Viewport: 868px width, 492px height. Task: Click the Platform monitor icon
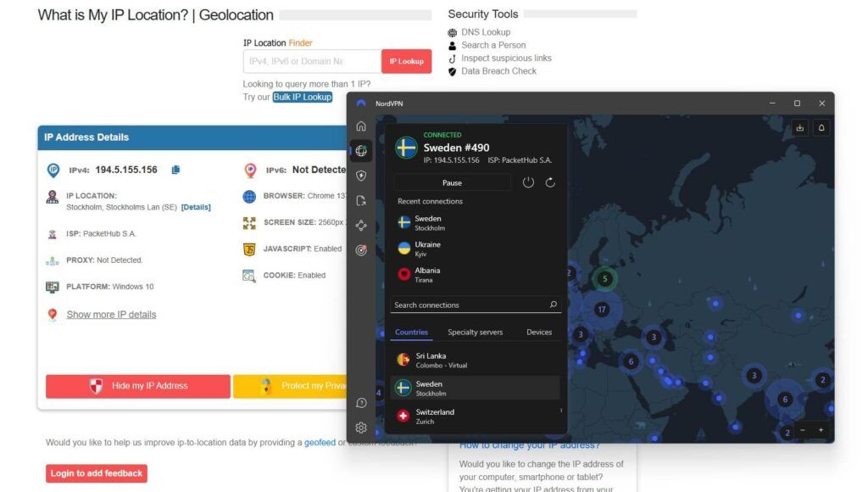point(52,287)
